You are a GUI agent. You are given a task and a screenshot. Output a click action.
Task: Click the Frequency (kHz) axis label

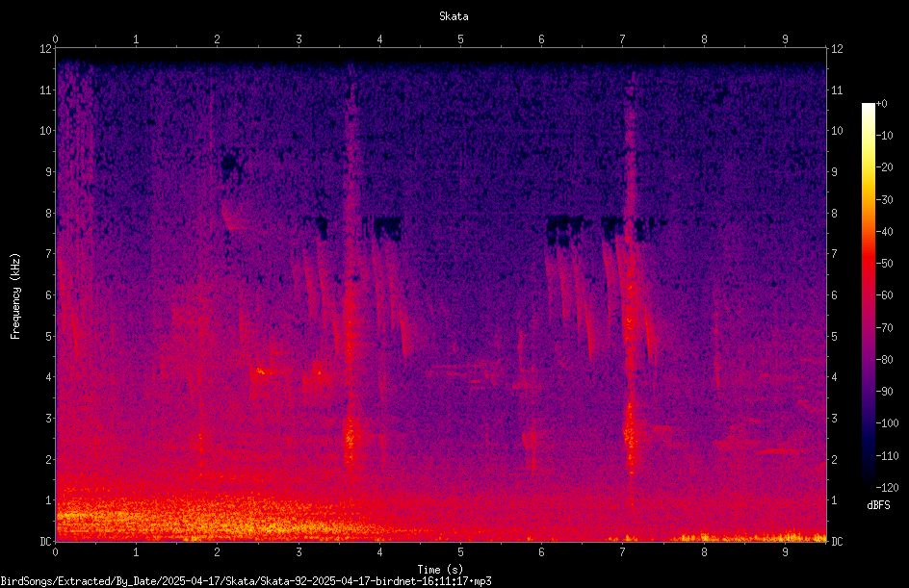pos(15,295)
